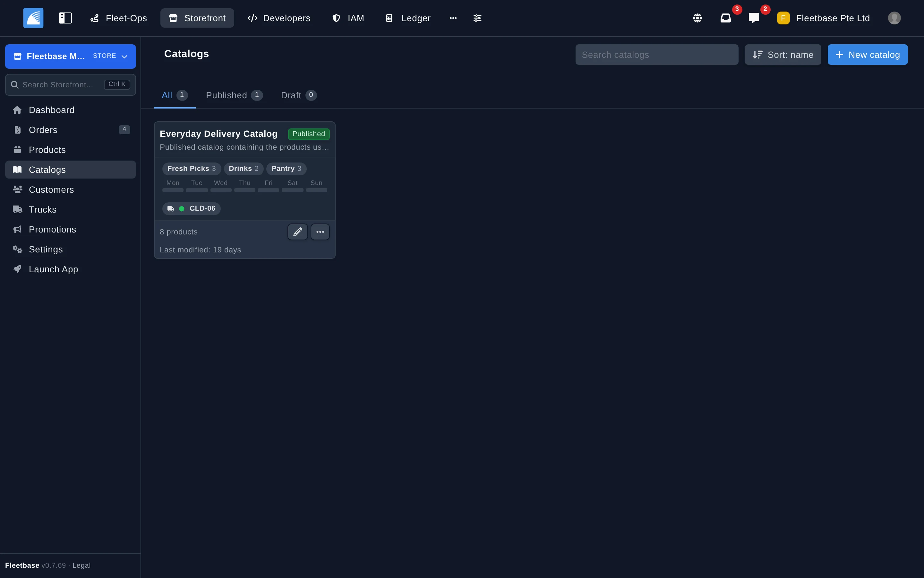924x578 pixels.
Task: Open the Ledger module
Action: [408, 18]
